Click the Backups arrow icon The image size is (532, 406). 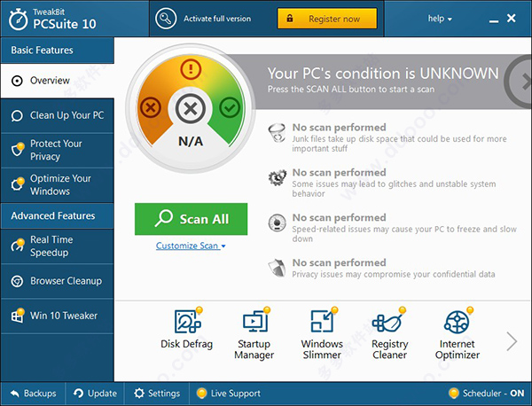pos(14,394)
